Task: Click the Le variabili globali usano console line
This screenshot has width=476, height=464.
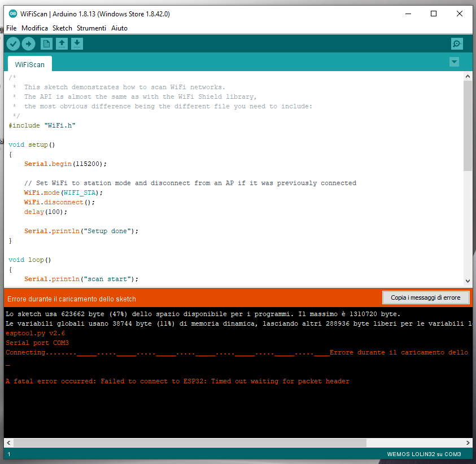Action: [239, 324]
